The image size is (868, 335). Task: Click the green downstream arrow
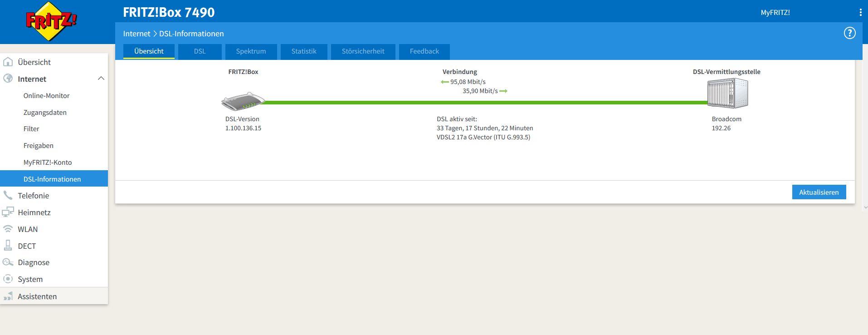(445, 82)
